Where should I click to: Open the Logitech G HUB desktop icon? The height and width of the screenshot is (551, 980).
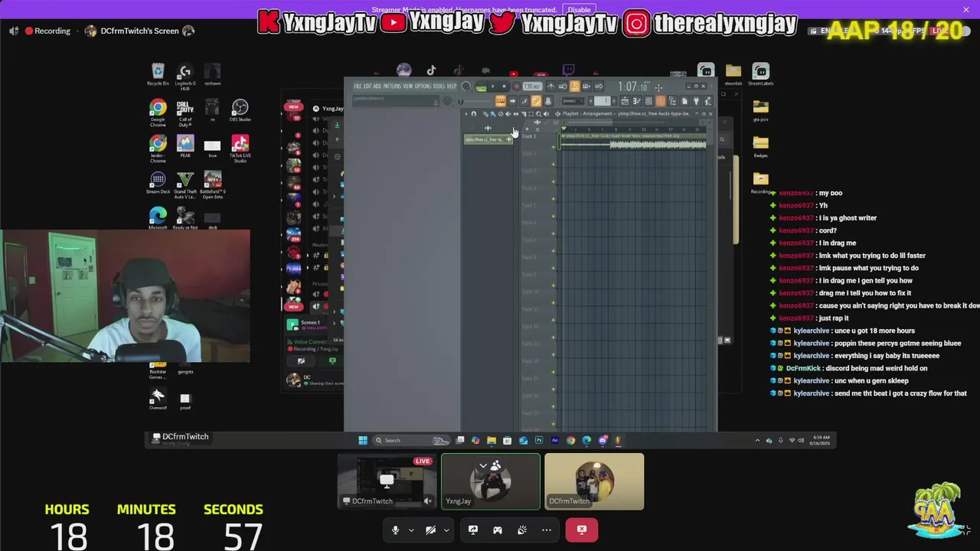point(185,77)
